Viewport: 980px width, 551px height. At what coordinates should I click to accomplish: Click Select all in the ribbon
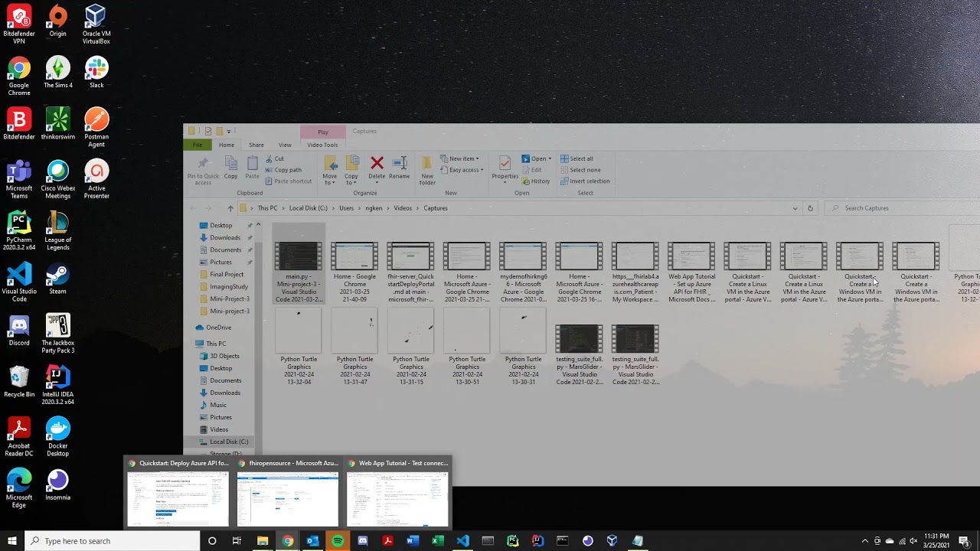577,158
